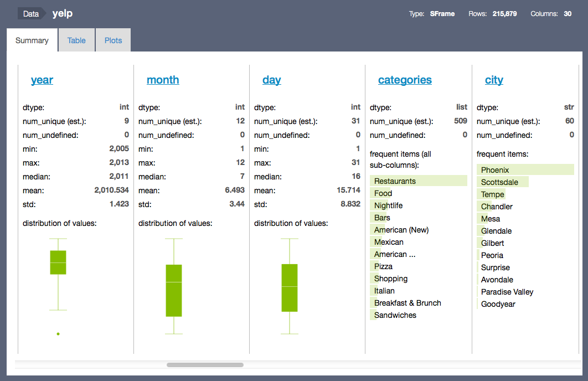Open the month column link
The width and height of the screenshot is (588, 381).
[x=163, y=80]
